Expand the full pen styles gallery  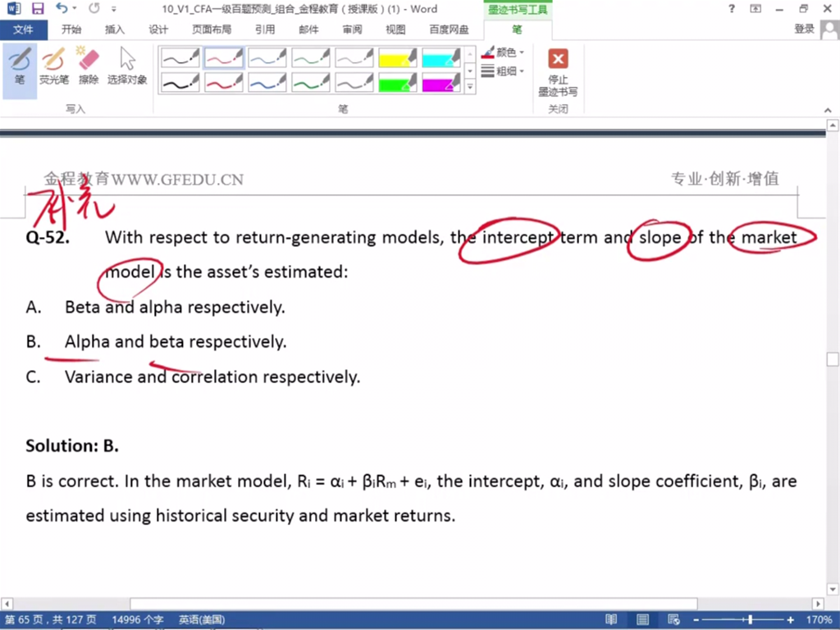470,86
